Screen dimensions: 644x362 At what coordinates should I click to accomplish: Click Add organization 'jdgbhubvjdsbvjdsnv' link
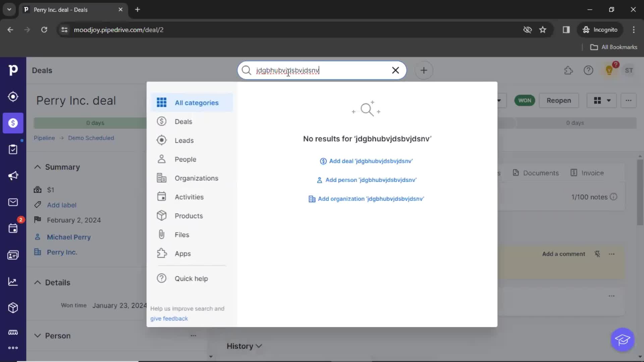point(366,199)
